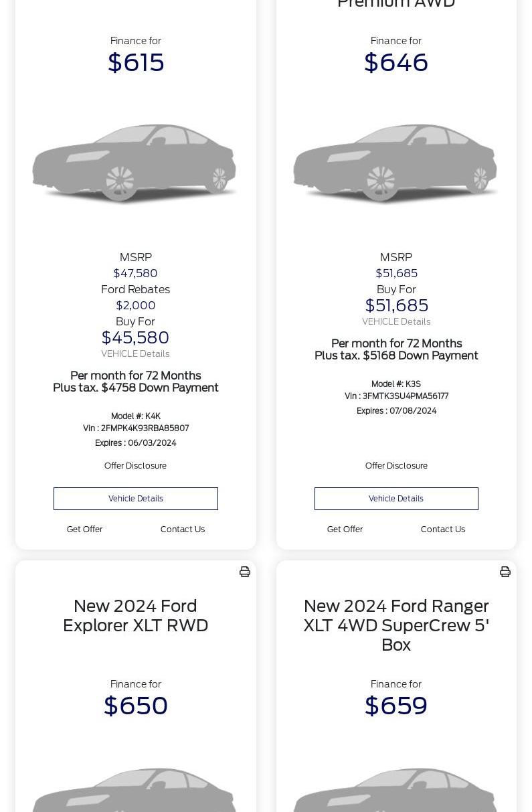
Task: Expand Offer Disclosure for the $615 finance offer
Action: (135, 466)
